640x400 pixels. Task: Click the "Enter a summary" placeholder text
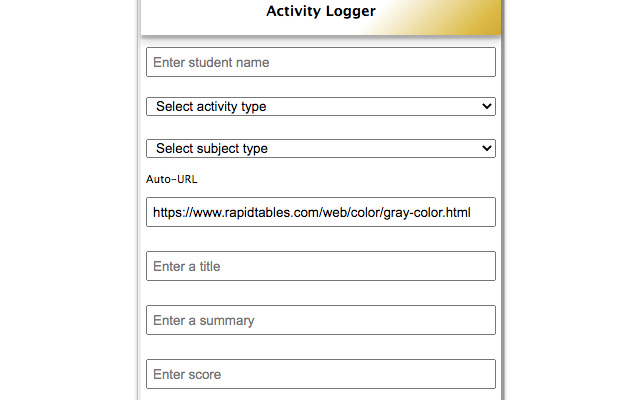[204, 320]
